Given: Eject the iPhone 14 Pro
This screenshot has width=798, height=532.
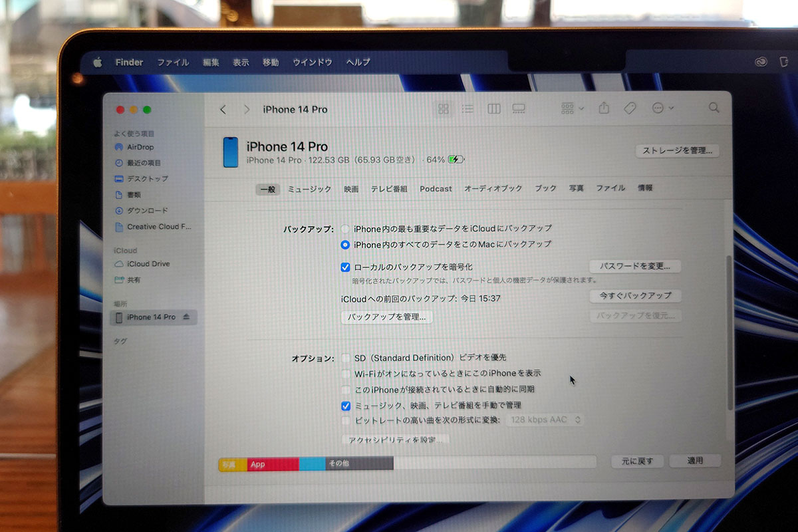Looking at the screenshot, I should coord(186,317).
